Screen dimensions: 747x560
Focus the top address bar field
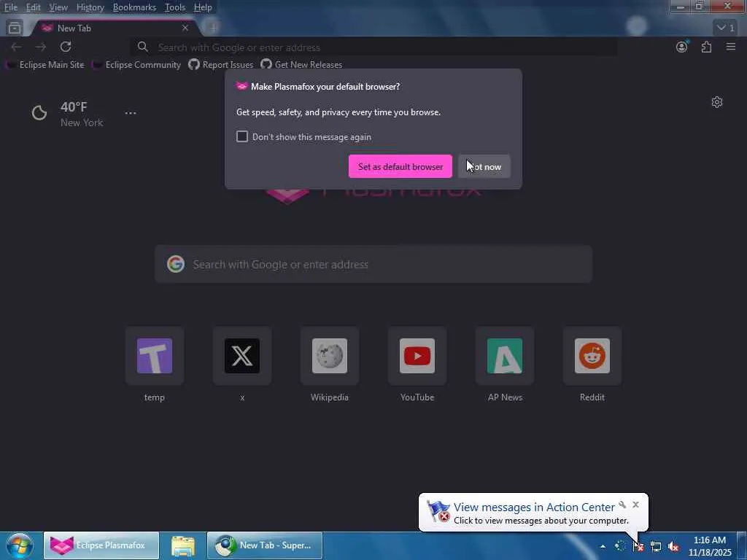point(374,47)
